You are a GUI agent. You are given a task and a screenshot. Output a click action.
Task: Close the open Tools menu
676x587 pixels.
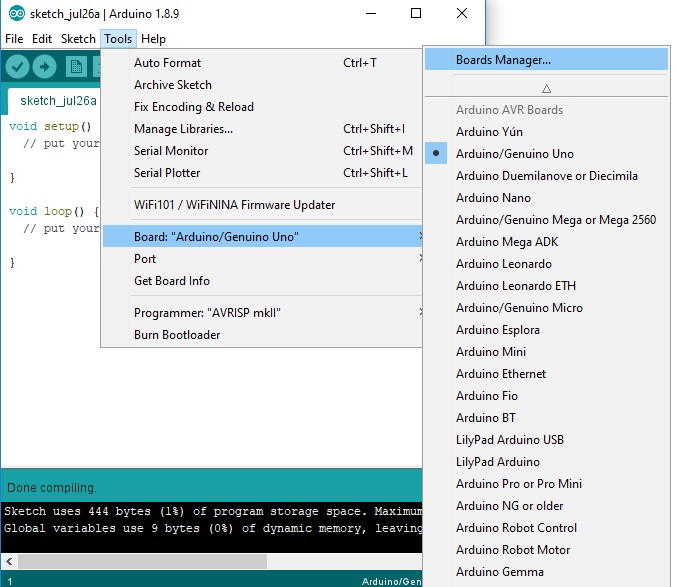pyautogui.click(x=118, y=39)
